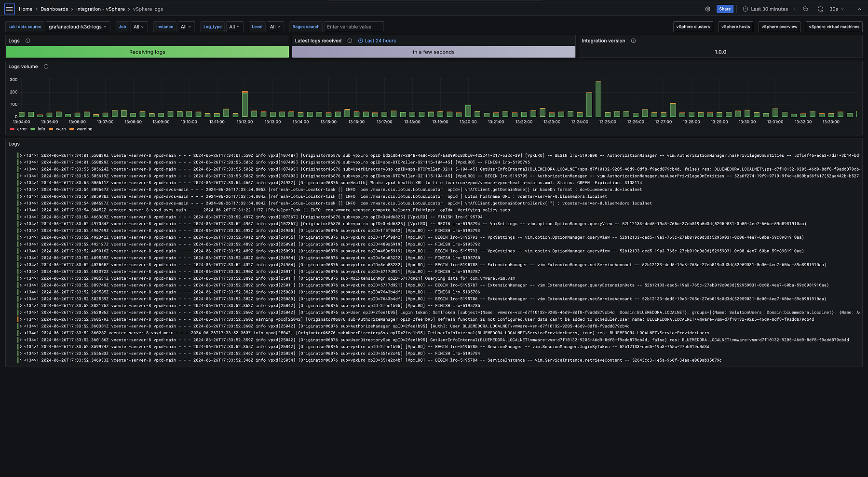Toggle the info series in the legend
Screen dimensions: 868x477
pyautogui.click(x=41, y=129)
